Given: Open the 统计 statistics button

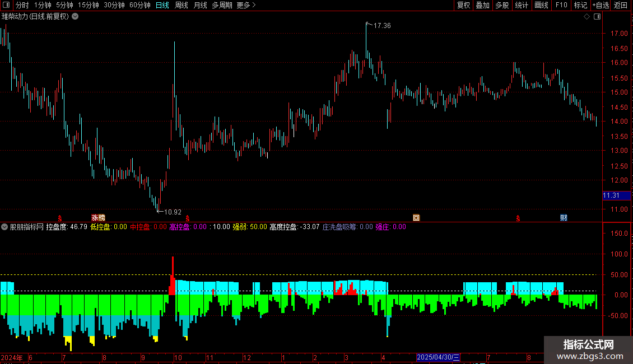Looking at the screenshot, I should 522,5.
